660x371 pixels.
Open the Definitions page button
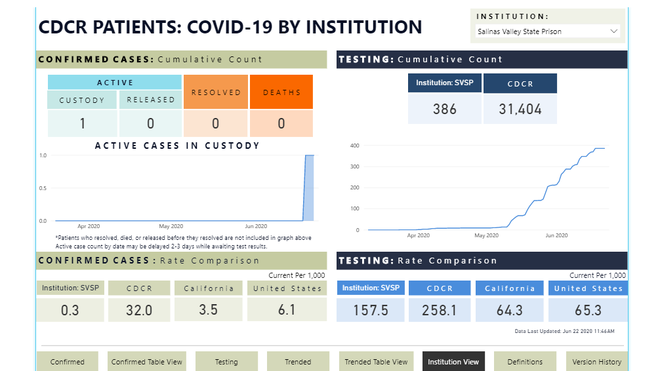point(525,361)
